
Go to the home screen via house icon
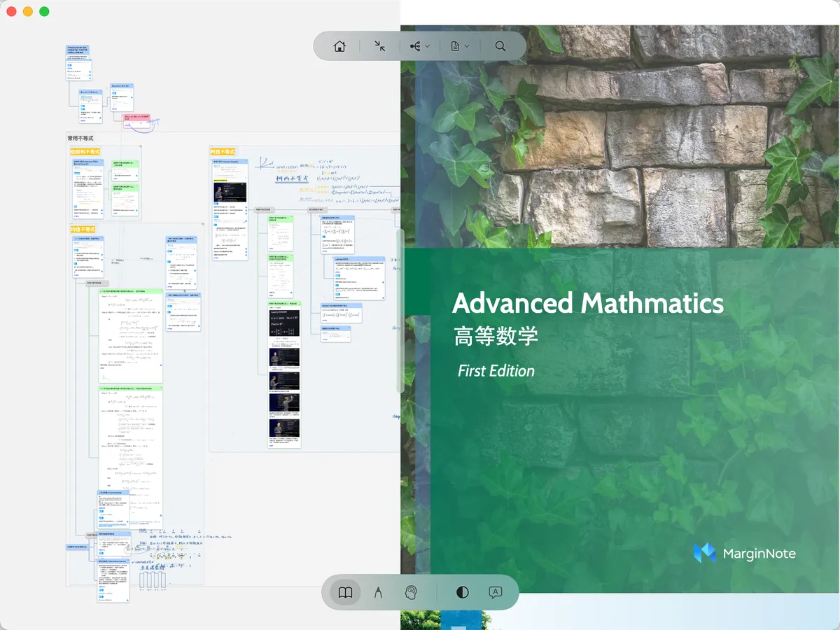(x=339, y=46)
